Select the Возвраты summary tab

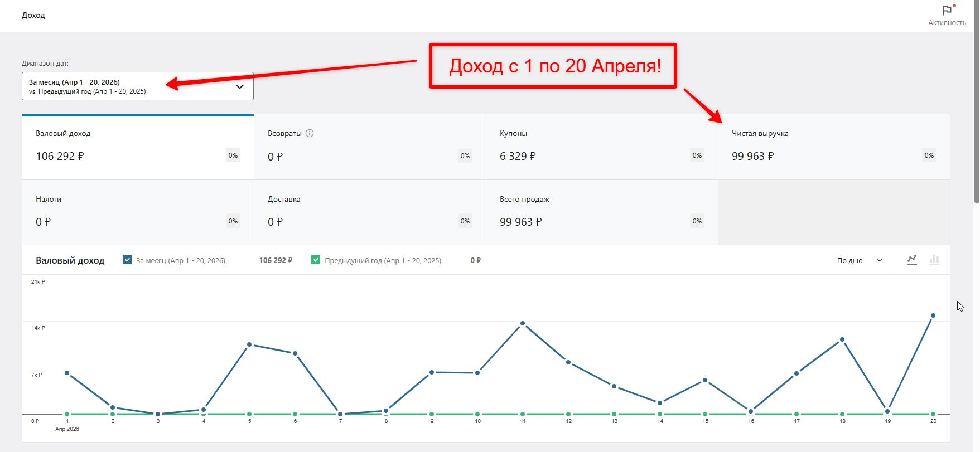(370, 147)
